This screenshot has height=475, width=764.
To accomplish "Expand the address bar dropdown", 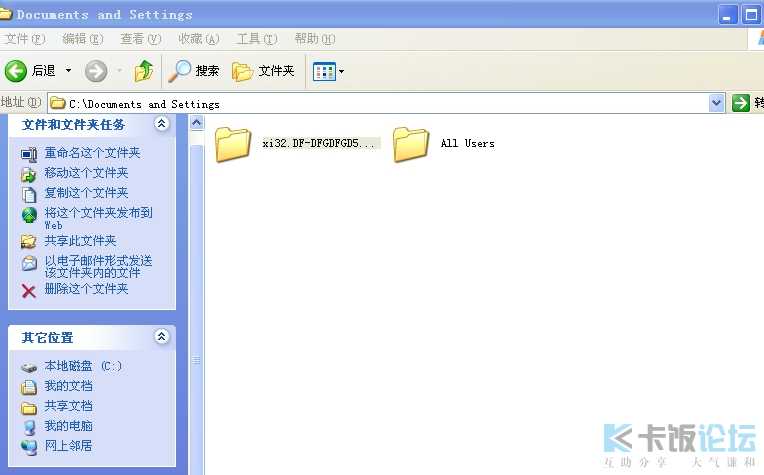I will coord(716,103).
